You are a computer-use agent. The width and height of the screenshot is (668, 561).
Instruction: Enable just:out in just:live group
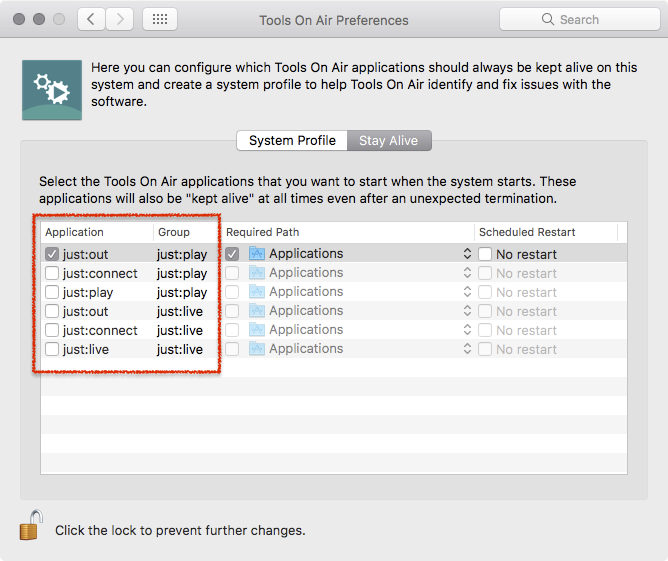click(52, 311)
